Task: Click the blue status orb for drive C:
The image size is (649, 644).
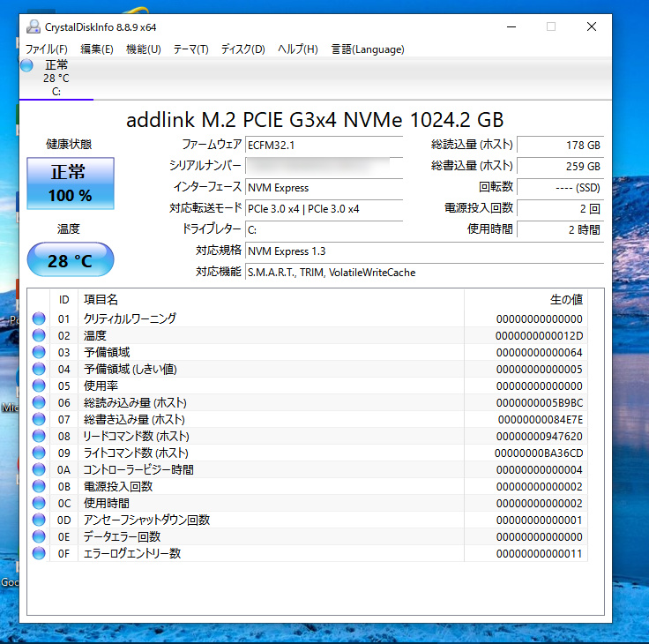Action: pos(26,65)
